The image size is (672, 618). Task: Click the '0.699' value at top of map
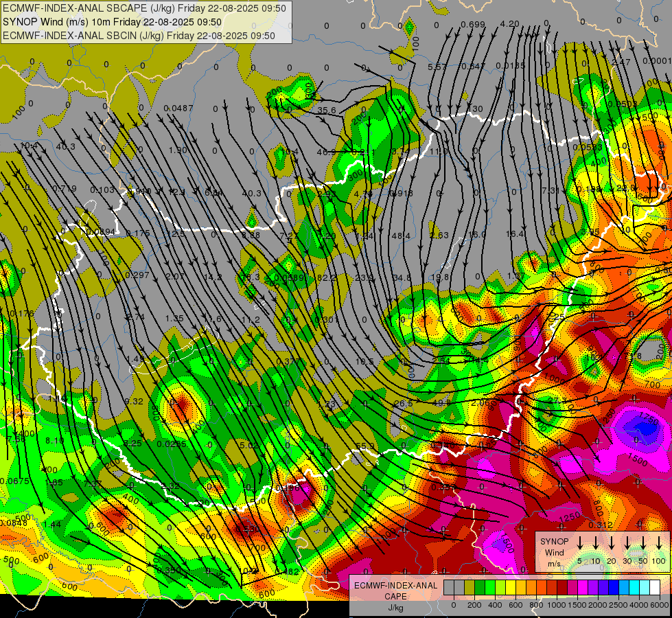coord(473,25)
